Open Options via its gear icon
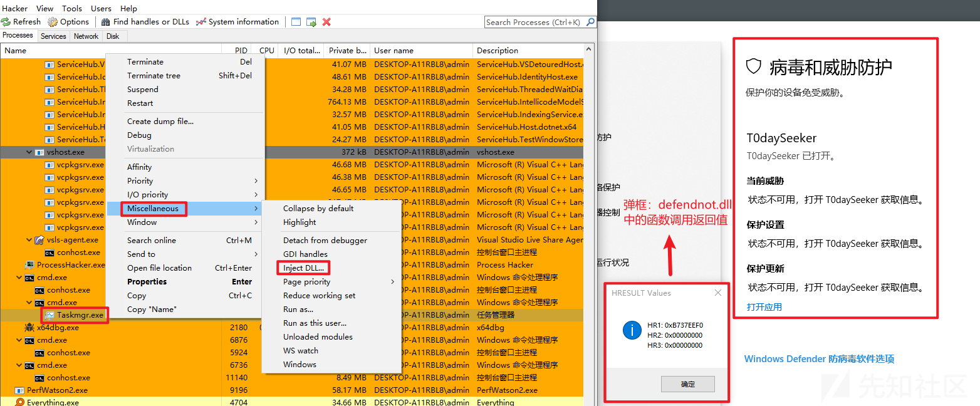980x406 pixels. coord(52,22)
